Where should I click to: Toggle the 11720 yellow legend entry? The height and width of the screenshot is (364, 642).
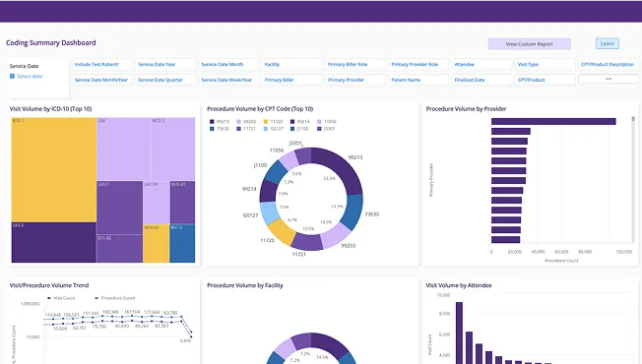click(x=273, y=121)
